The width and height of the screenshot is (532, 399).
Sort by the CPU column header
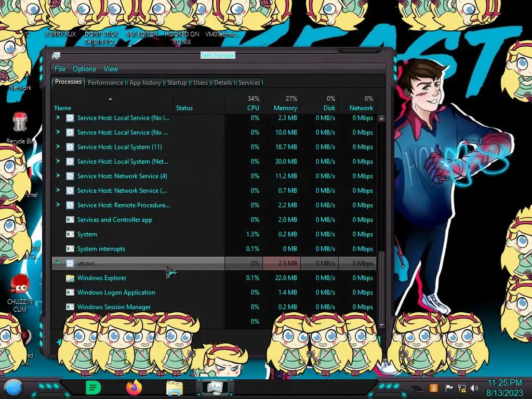point(244,104)
